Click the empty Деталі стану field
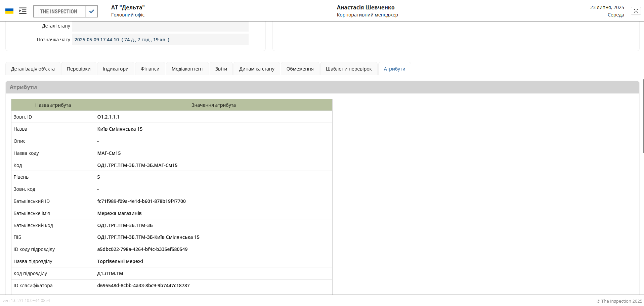 point(160,26)
